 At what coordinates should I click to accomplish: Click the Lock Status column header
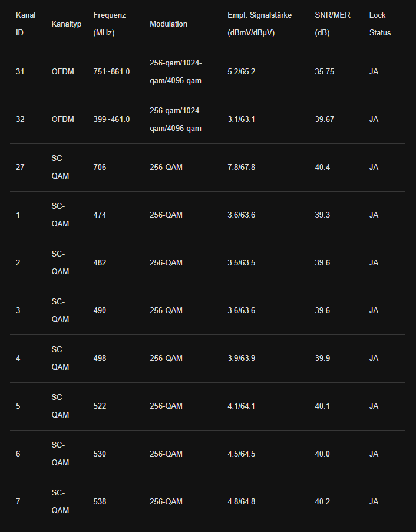(379, 24)
